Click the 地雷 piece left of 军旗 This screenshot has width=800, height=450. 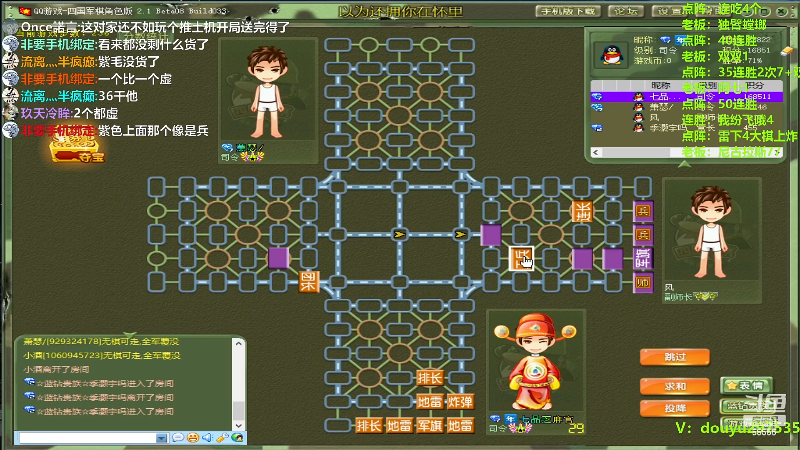tap(399, 426)
